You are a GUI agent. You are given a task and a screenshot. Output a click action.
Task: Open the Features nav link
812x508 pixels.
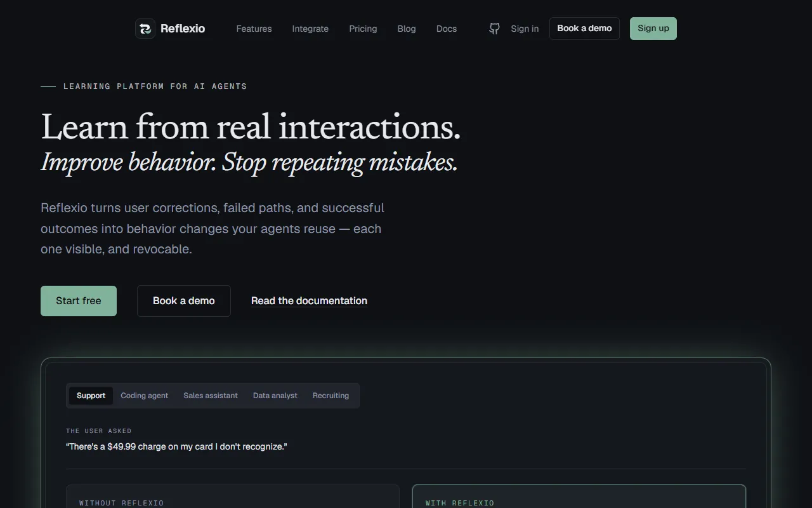(254, 29)
